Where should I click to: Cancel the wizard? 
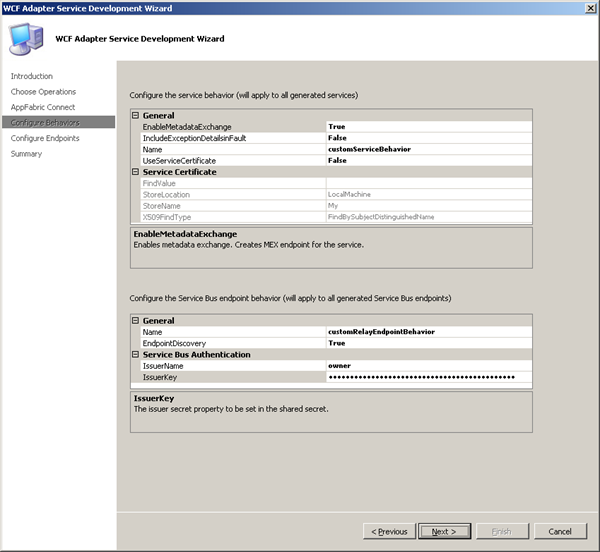tap(560, 531)
